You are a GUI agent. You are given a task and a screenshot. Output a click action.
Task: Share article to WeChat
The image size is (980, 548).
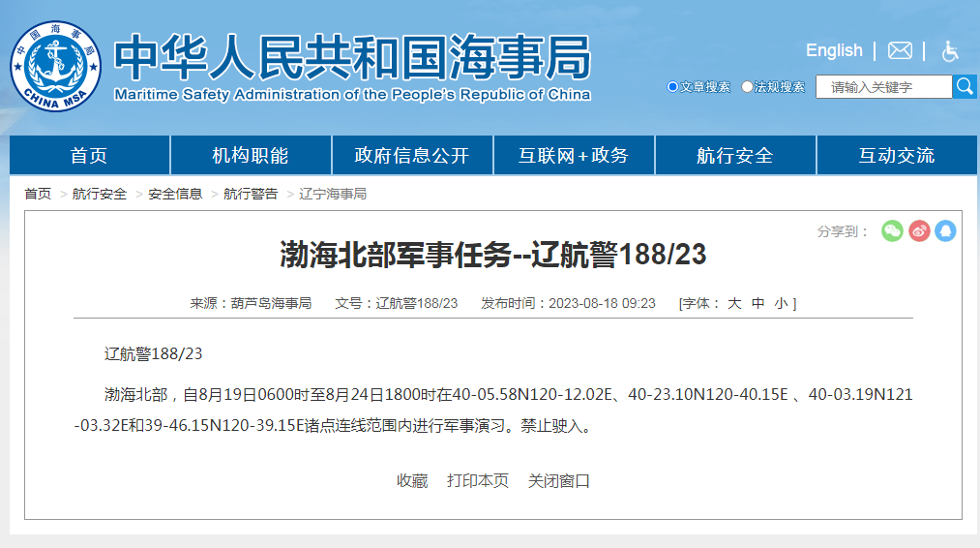click(892, 230)
